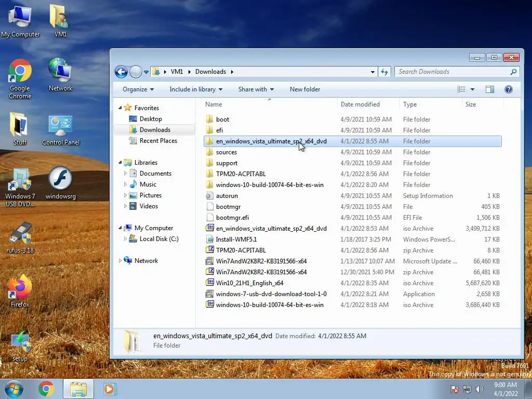This screenshot has width=532, height=399.
Task: Click the Explorer Forward arrow button
Action: (x=136, y=72)
